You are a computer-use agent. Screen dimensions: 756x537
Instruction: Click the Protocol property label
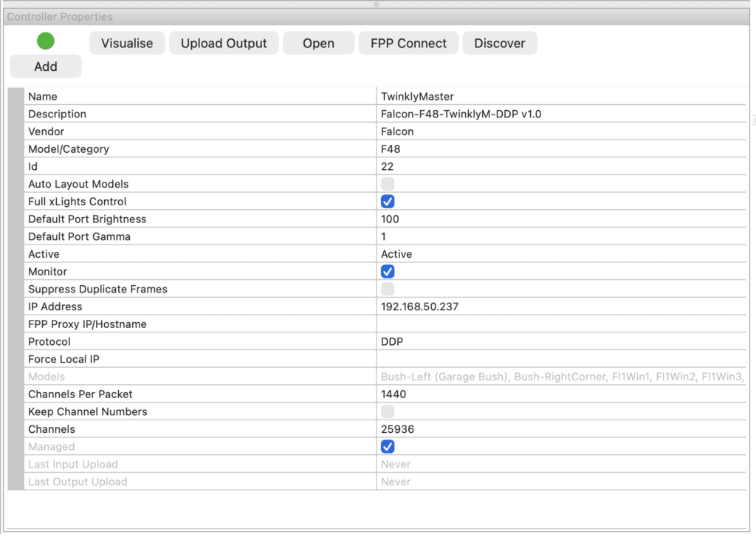pos(49,341)
